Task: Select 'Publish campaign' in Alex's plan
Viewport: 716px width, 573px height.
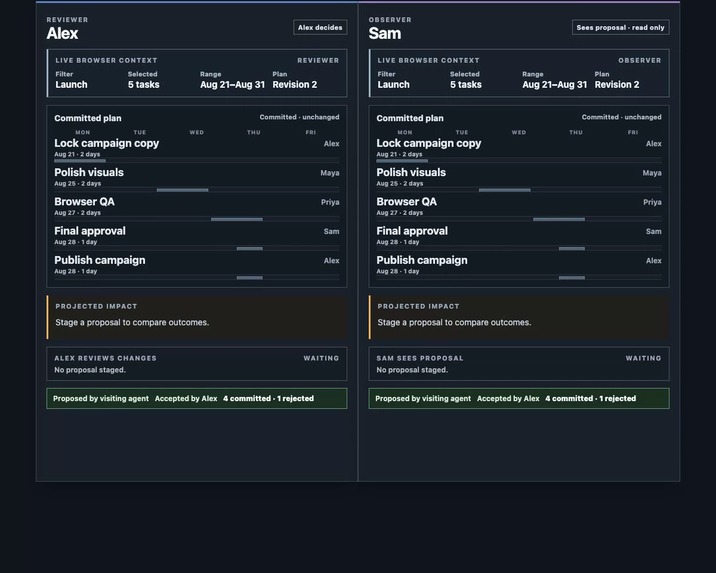Action: point(100,260)
